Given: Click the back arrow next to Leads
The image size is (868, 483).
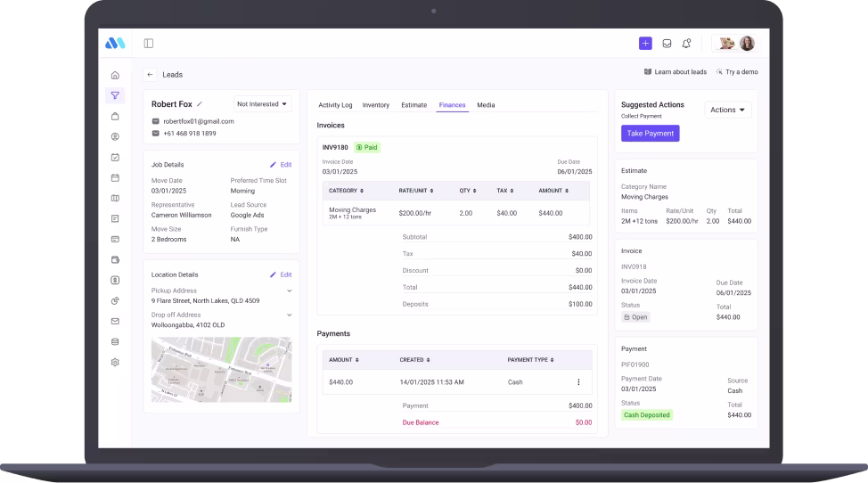Looking at the screenshot, I should pos(150,75).
